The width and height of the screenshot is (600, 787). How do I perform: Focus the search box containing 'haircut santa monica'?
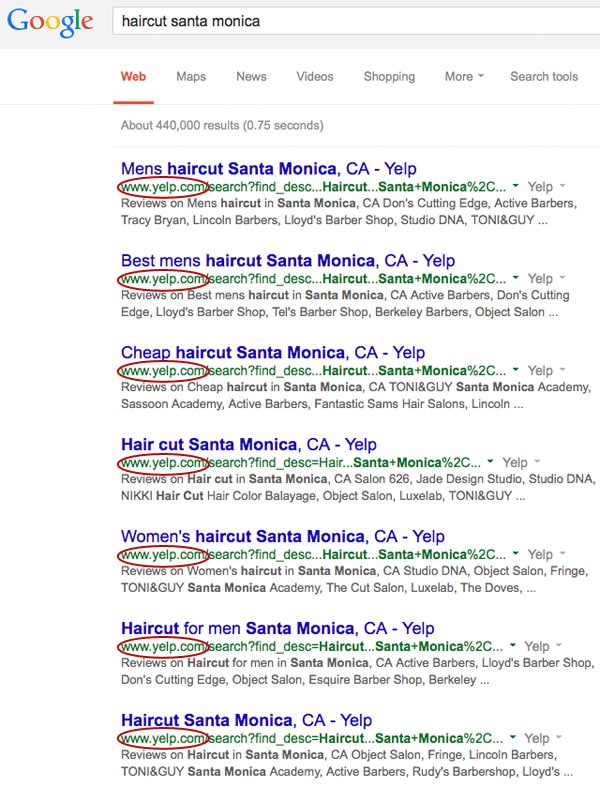(x=356, y=21)
